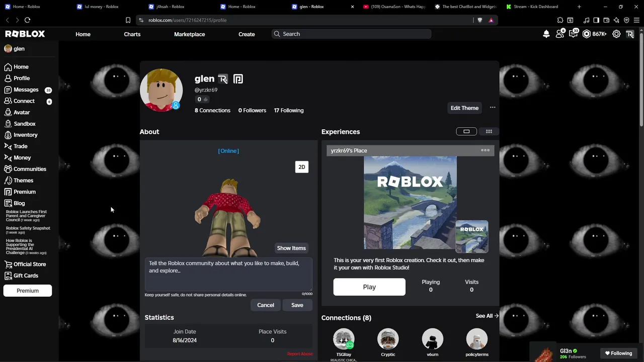This screenshot has height=362, width=644.
Task: Open Money in the sidebar
Action: [x=22, y=158]
